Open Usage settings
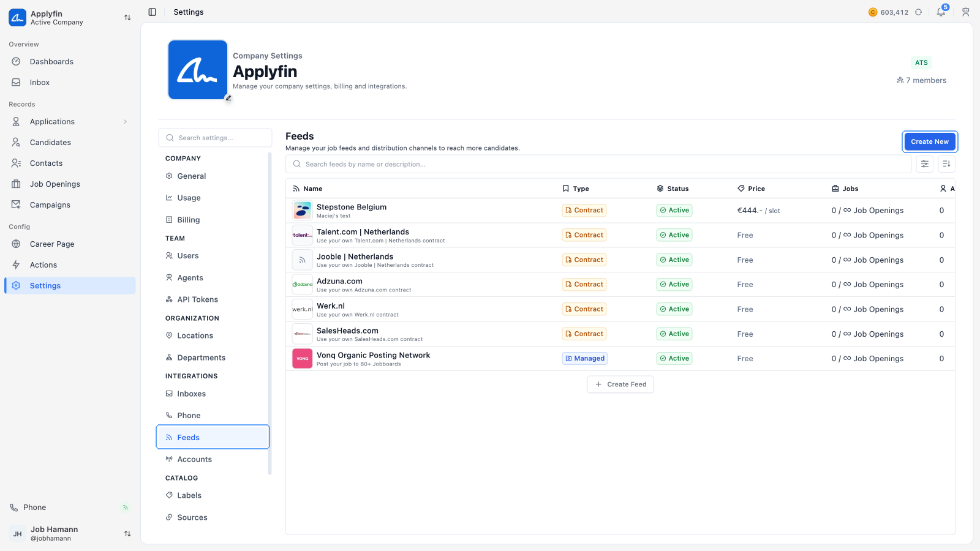Screen dimensions: 980x551 click(213, 198)
